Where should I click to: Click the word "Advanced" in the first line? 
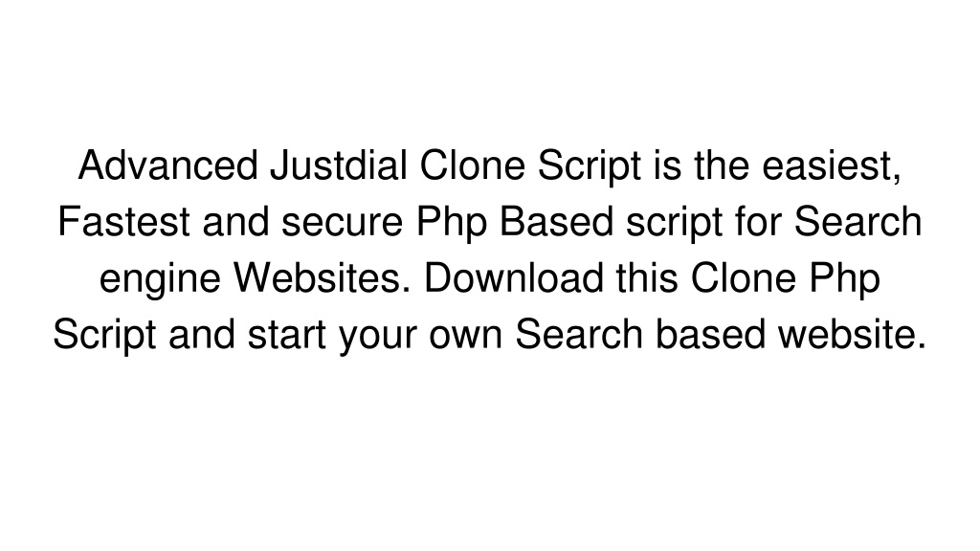168,165
